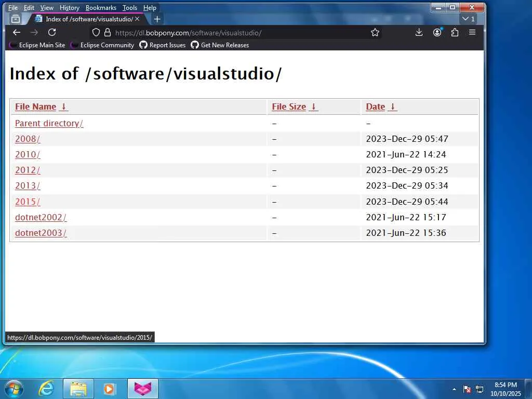
Task: Open the dotnet2002/ folder link
Action: [41, 217]
